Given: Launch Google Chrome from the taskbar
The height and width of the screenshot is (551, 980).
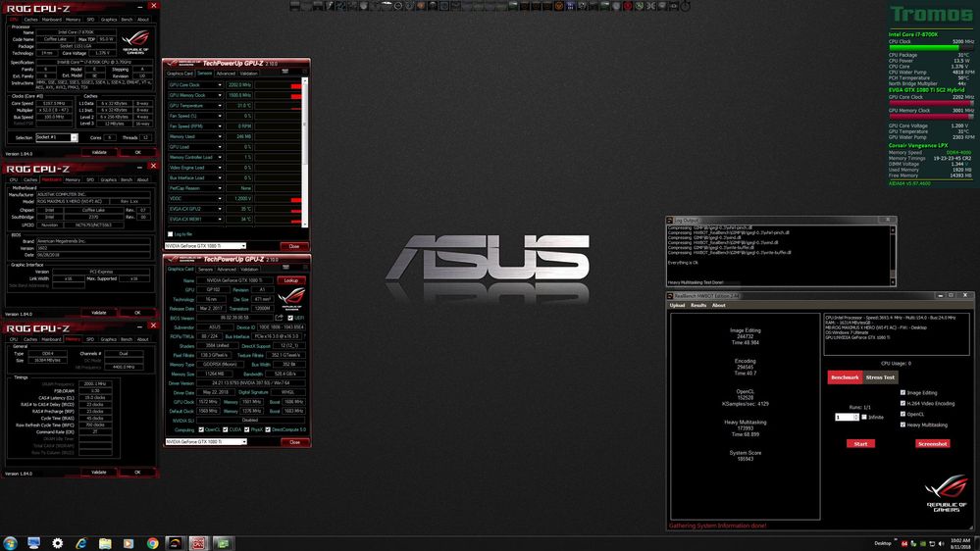Looking at the screenshot, I should point(152,543).
